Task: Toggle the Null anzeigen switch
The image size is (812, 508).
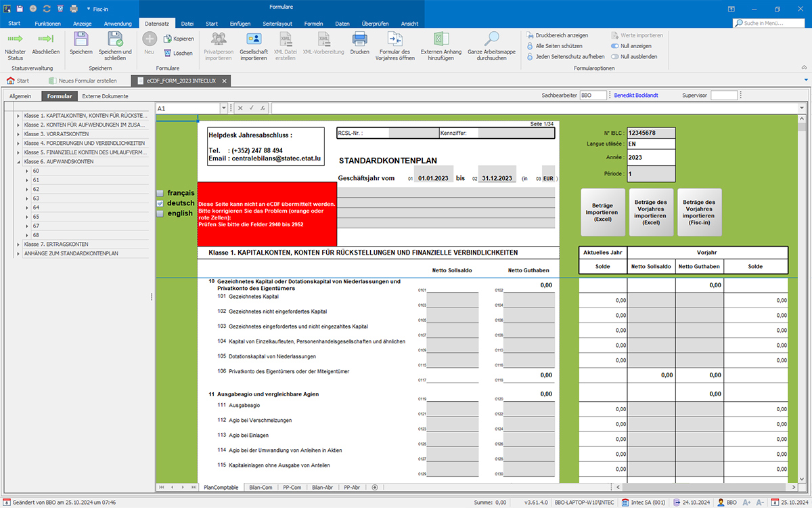Action: pos(615,46)
